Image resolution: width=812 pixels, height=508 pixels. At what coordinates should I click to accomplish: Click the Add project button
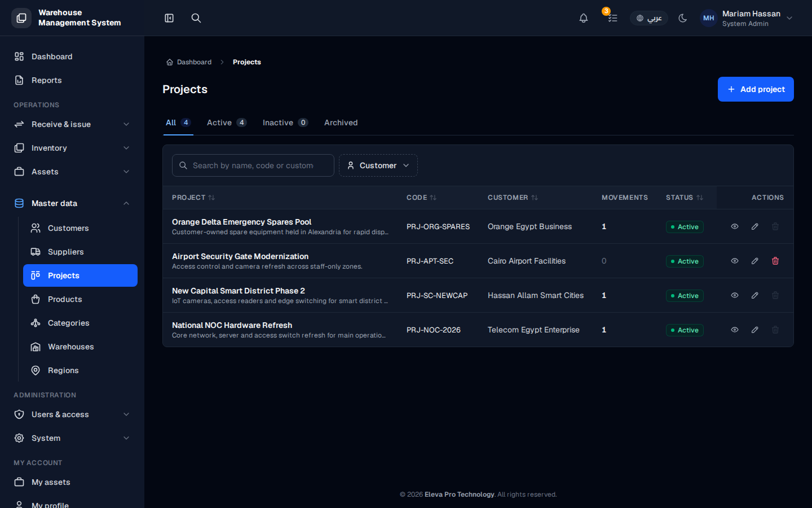756,89
